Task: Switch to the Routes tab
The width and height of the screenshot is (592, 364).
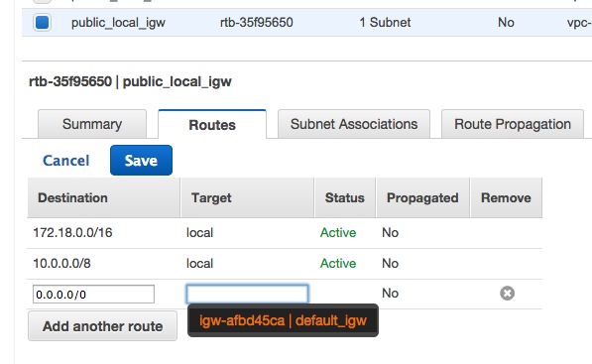Action: pyautogui.click(x=212, y=125)
